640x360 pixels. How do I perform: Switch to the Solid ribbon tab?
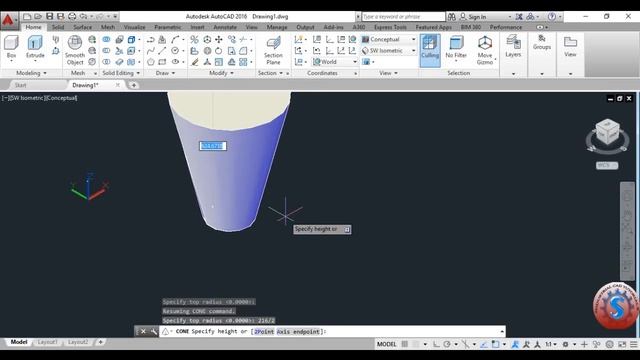(x=58, y=27)
